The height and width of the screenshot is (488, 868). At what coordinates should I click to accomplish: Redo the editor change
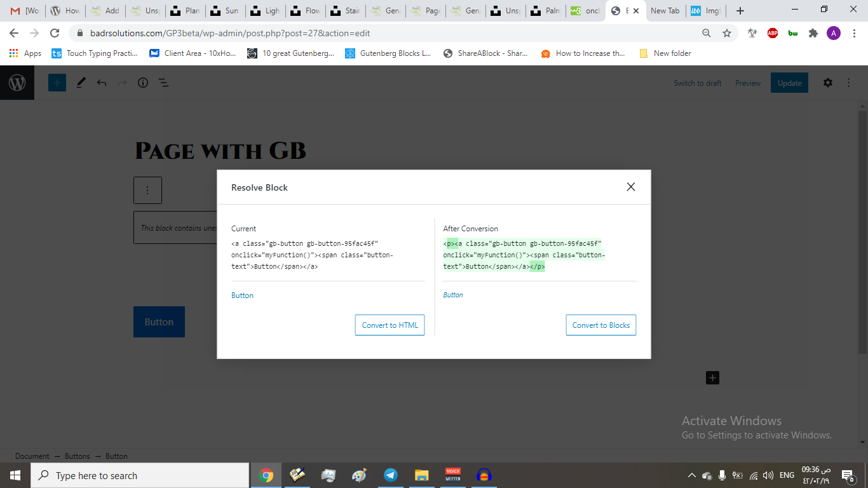[122, 83]
